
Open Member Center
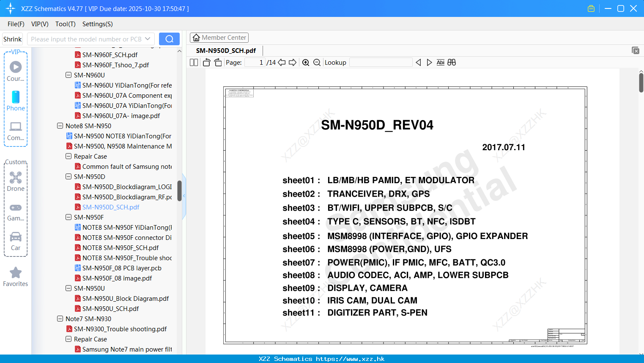pyautogui.click(x=219, y=38)
